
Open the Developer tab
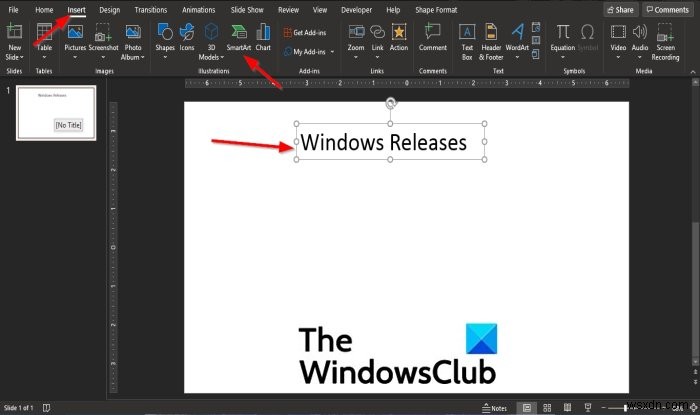(356, 9)
